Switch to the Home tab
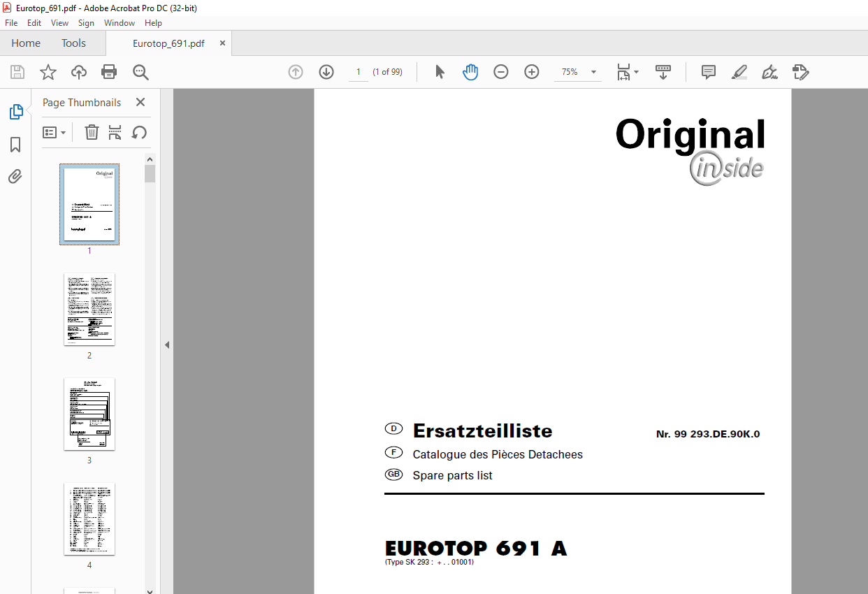Image resolution: width=868 pixels, height=594 pixels. coord(26,43)
